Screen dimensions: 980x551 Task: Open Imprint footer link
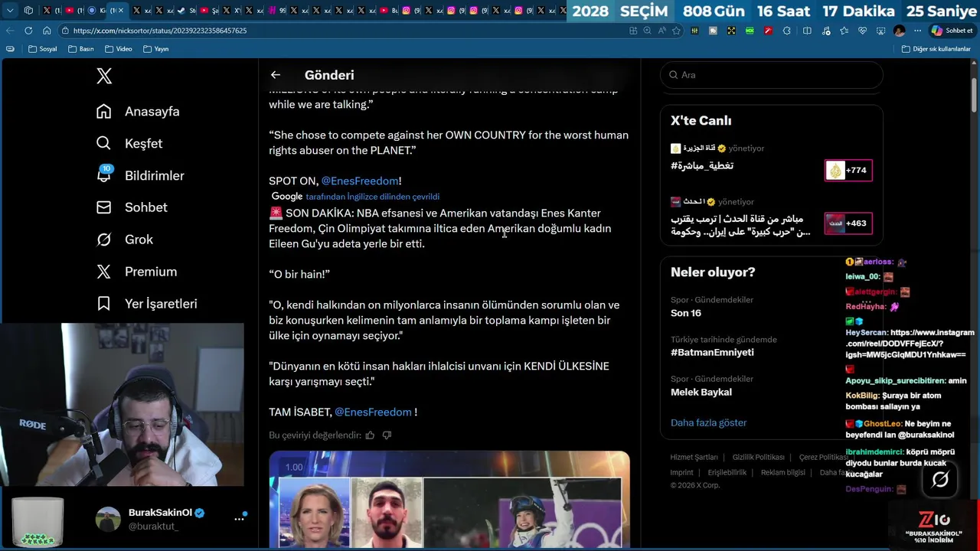tap(681, 472)
